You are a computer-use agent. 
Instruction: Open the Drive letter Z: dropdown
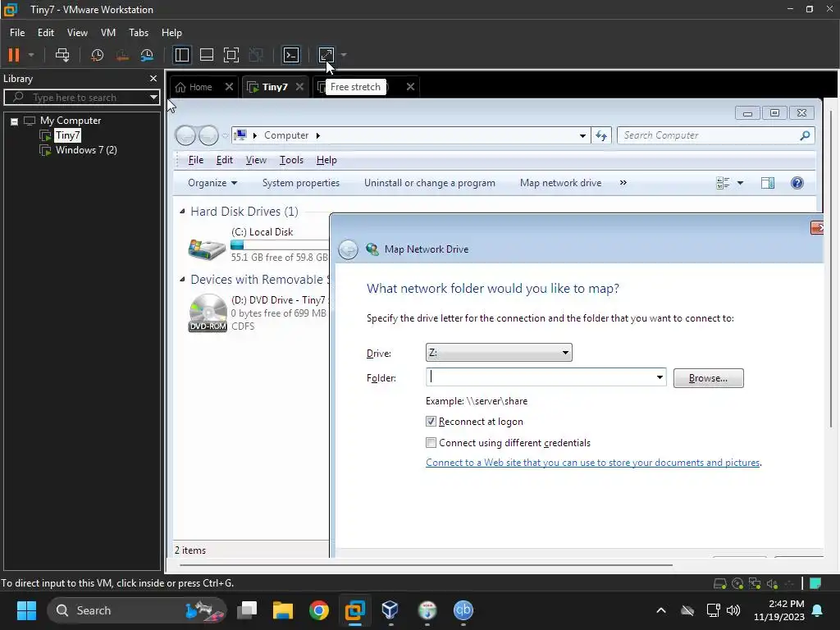[x=499, y=353]
